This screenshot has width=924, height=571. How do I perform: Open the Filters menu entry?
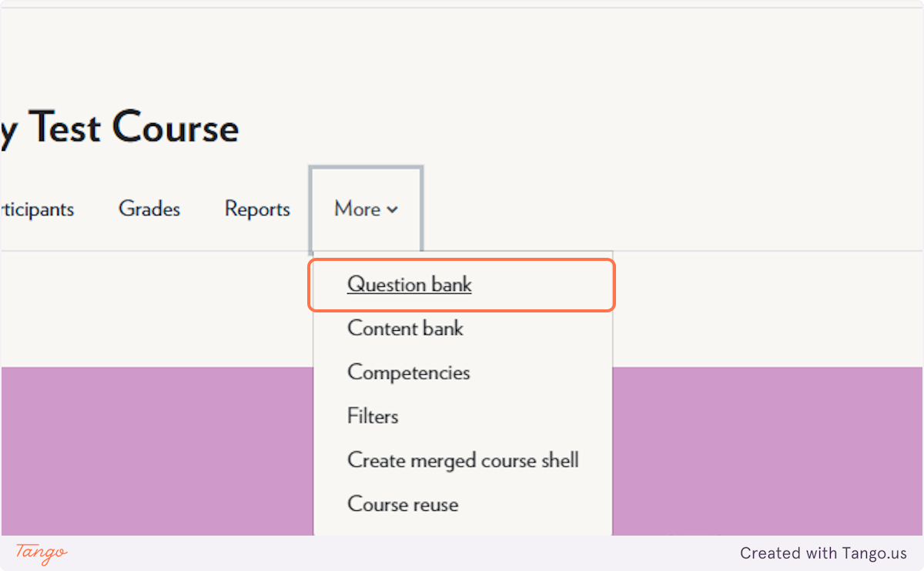[x=373, y=416]
